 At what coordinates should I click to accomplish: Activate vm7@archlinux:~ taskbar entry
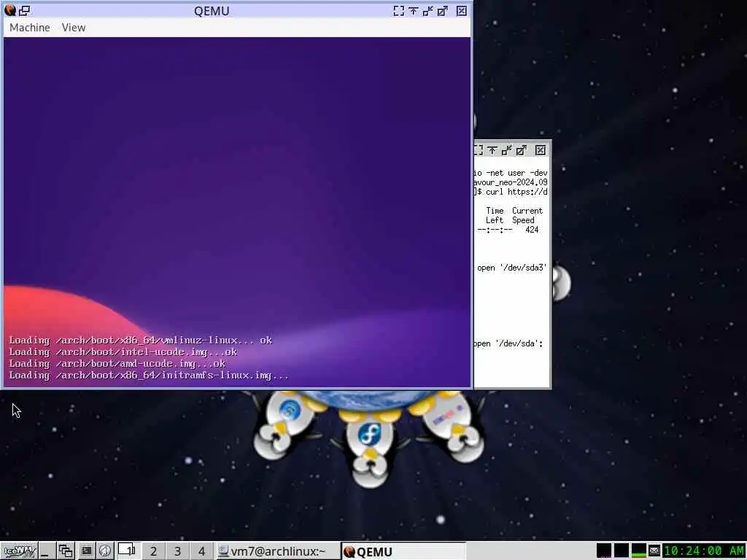point(278,551)
